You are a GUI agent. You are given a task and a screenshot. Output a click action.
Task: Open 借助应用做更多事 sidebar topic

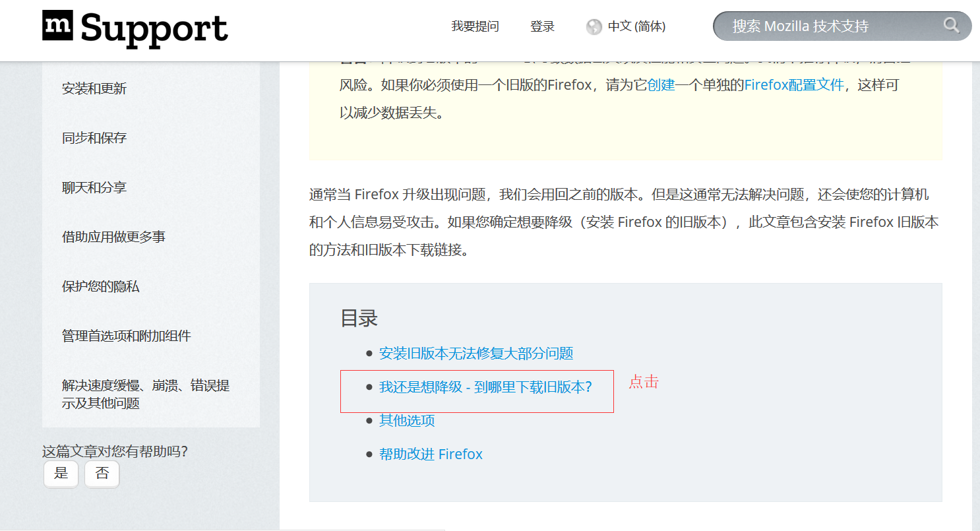pos(113,237)
